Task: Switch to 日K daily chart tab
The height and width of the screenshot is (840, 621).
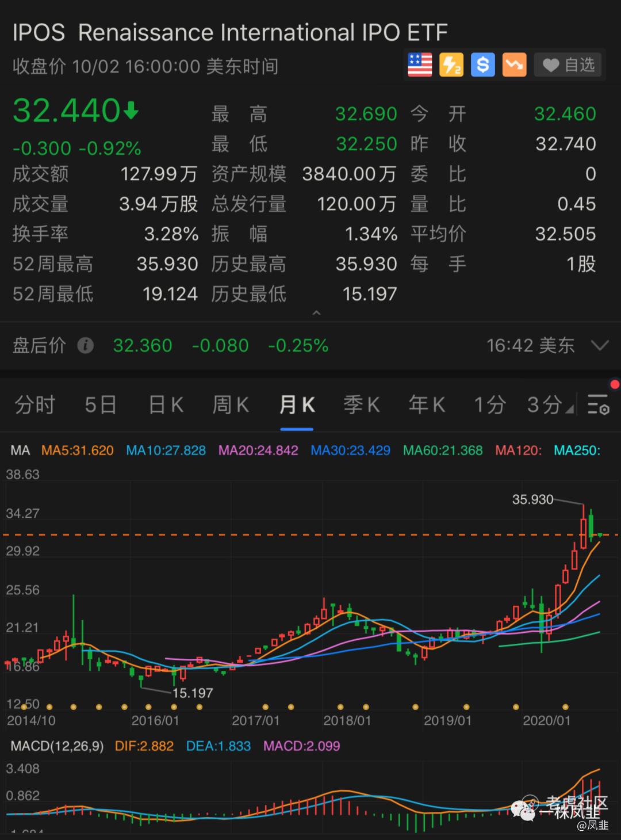Action: [x=166, y=405]
